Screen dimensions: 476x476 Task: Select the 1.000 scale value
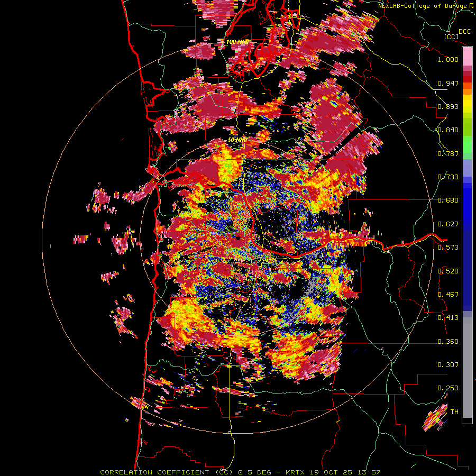click(448, 59)
